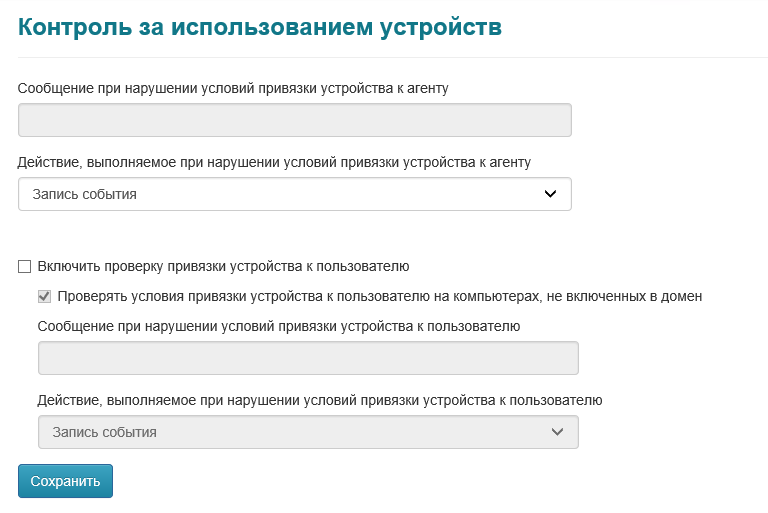Click the user binding violation message field
Image resolution: width=768 pixels, height=513 pixels.
(x=307, y=358)
